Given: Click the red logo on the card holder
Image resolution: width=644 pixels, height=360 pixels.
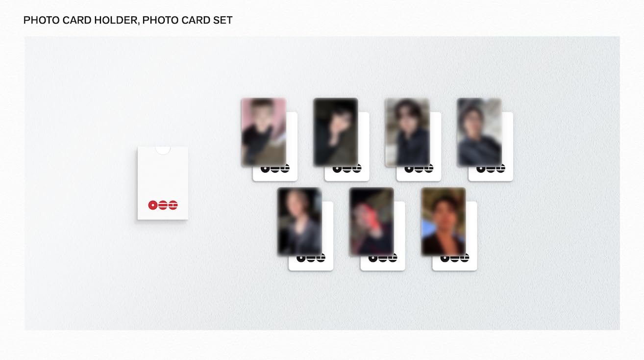Looking at the screenshot, I should [x=163, y=205].
